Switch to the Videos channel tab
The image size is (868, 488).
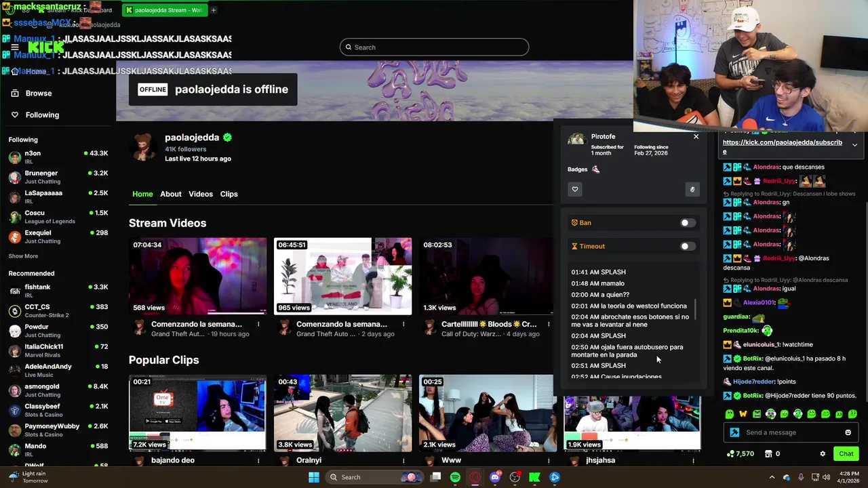click(x=201, y=194)
